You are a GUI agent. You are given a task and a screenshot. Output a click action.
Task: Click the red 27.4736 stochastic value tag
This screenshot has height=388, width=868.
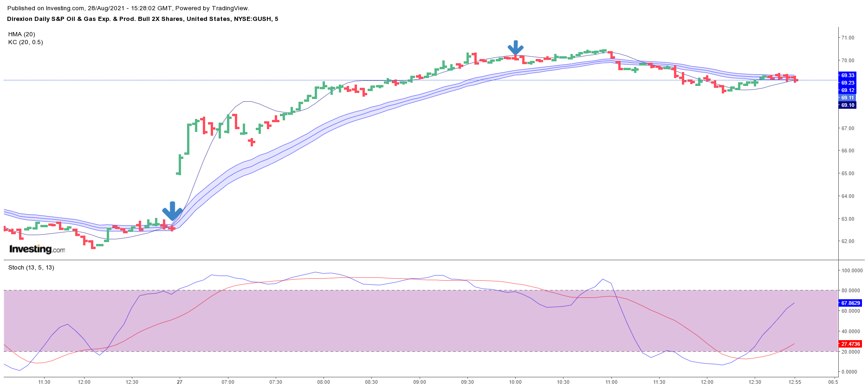850,344
